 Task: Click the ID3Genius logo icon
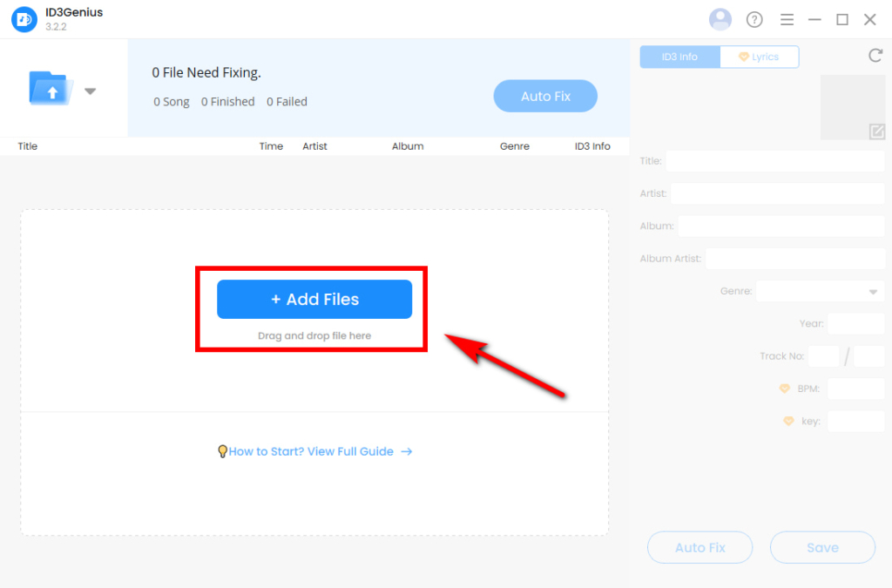coord(24,18)
